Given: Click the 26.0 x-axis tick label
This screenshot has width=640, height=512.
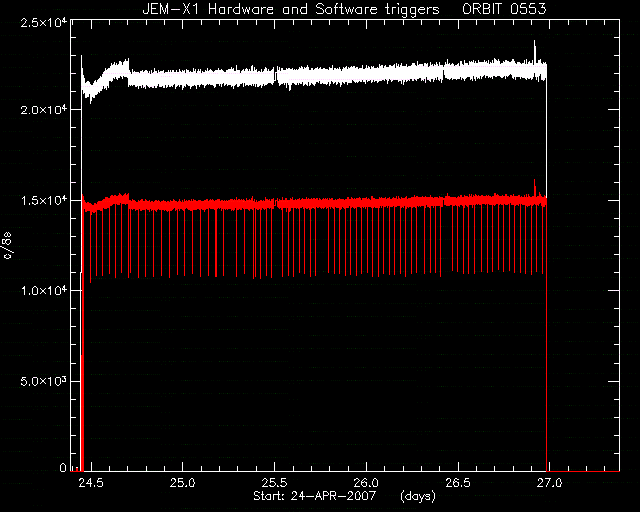Looking at the screenshot, I should (366, 483).
